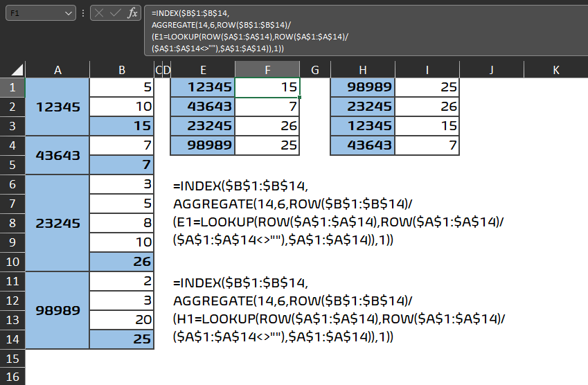This screenshot has width=588, height=385.
Task: Select narrow column D header
Action: point(167,70)
